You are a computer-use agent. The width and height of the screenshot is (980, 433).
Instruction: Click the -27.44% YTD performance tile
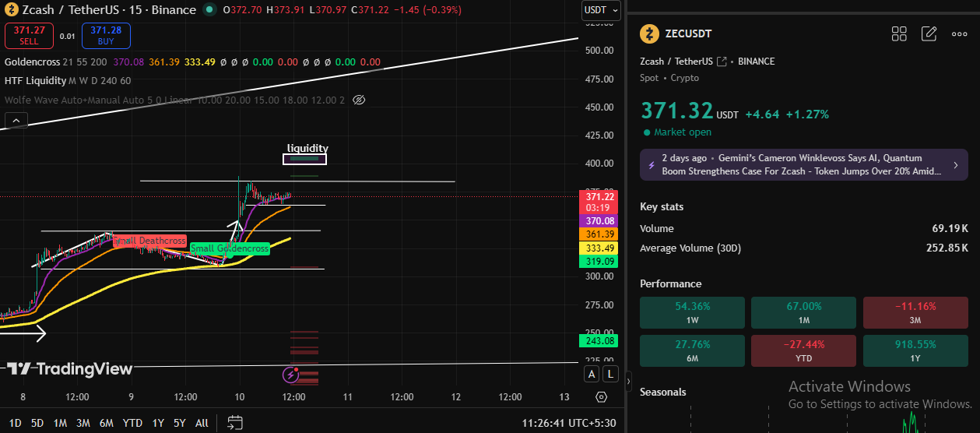point(804,350)
